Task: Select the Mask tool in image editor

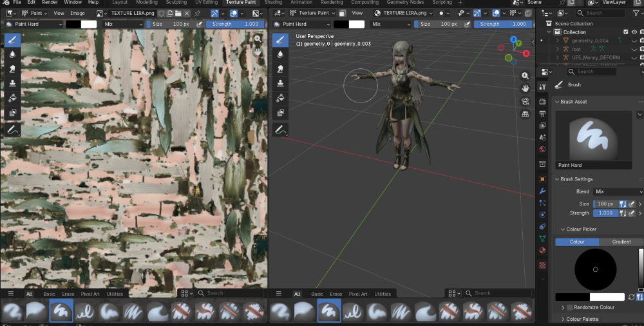Action: click(x=12, y=112)
